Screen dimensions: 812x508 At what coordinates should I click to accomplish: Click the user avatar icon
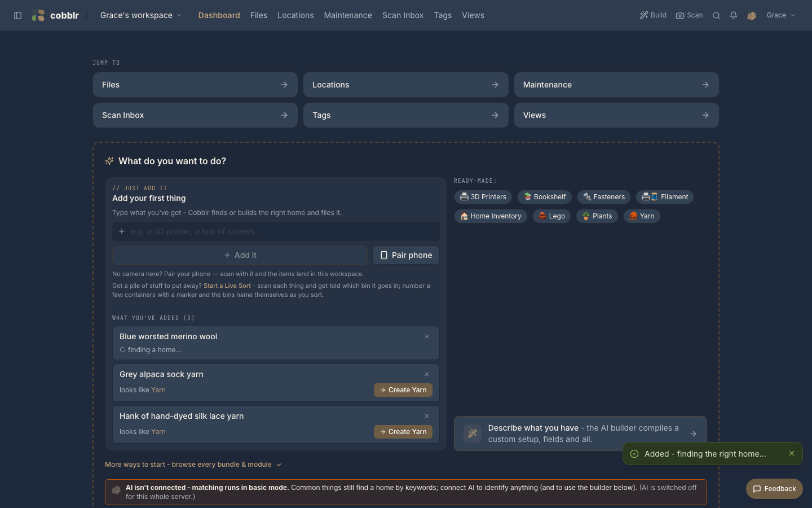(752, 15)
